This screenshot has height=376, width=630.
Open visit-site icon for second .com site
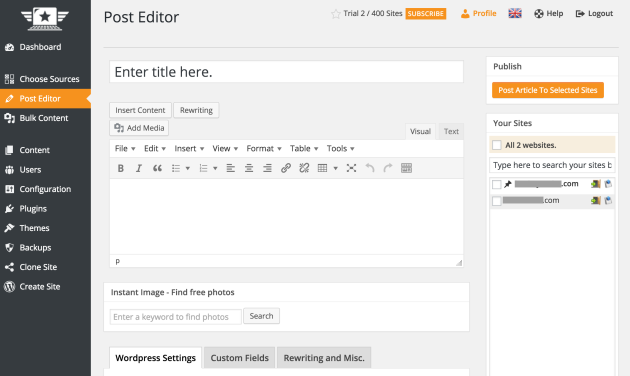608,200
